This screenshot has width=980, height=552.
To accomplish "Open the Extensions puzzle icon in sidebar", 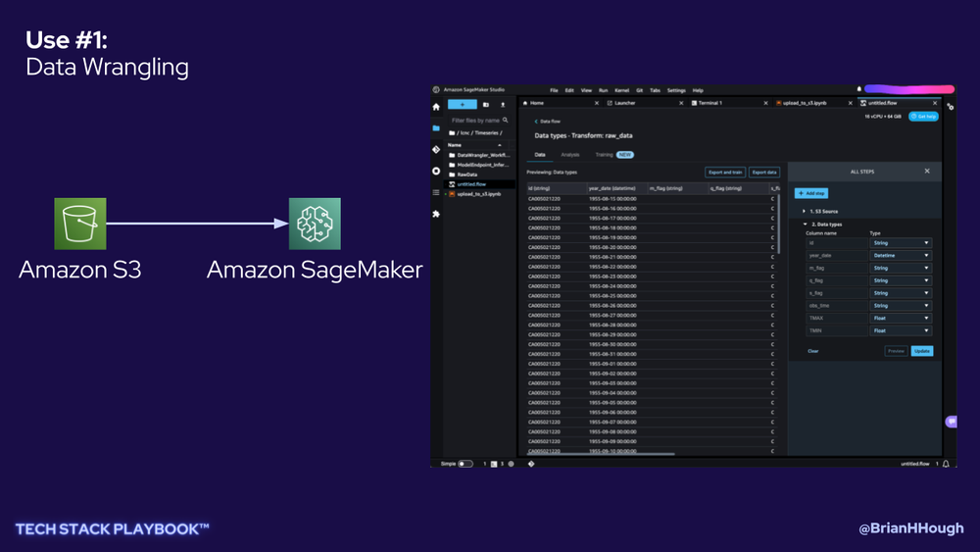I will [x=436, y=214].
